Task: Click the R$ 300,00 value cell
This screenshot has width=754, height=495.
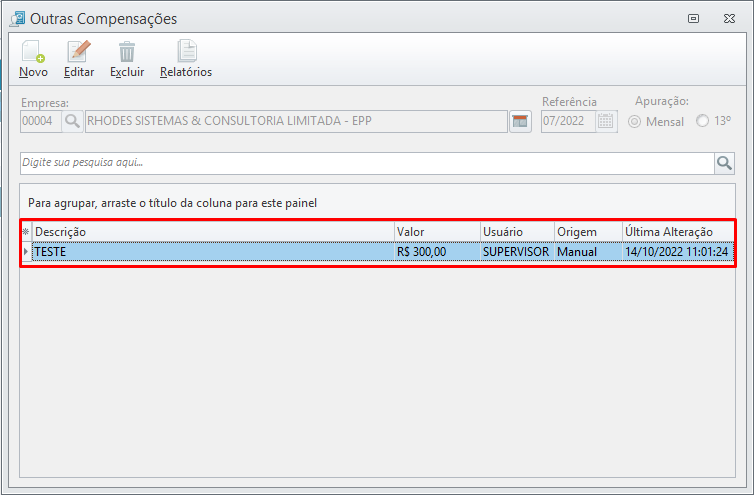Action: [x=437, y=252]
